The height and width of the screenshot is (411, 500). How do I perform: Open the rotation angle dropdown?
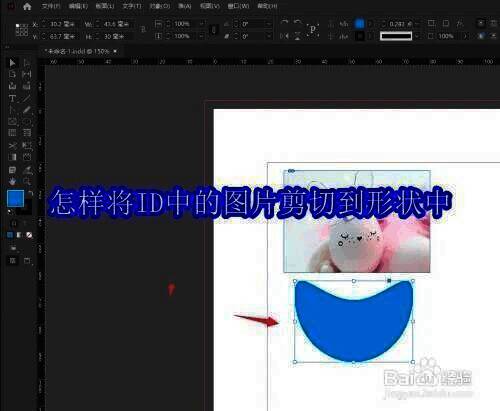click(269, 24)
